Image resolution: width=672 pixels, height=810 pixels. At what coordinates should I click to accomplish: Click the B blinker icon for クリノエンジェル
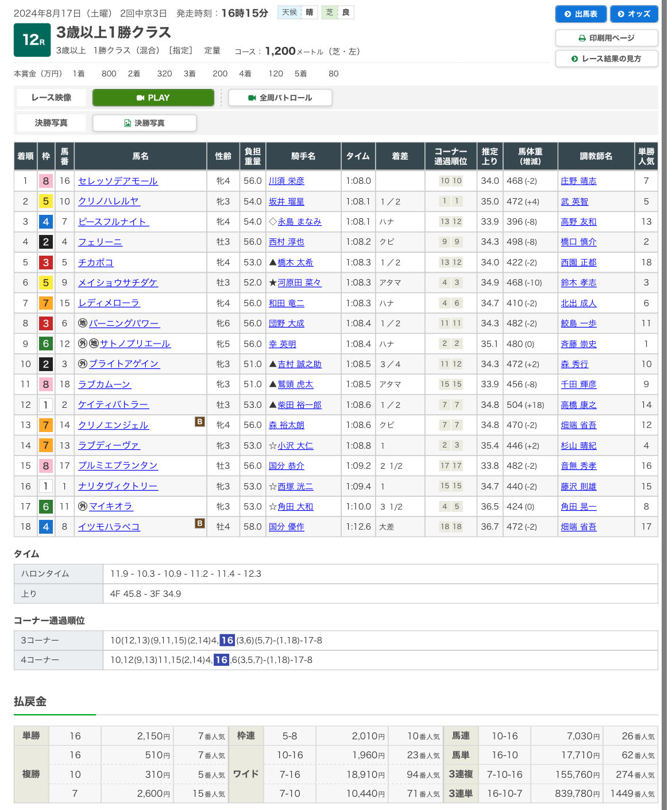[x=200, y=422]
